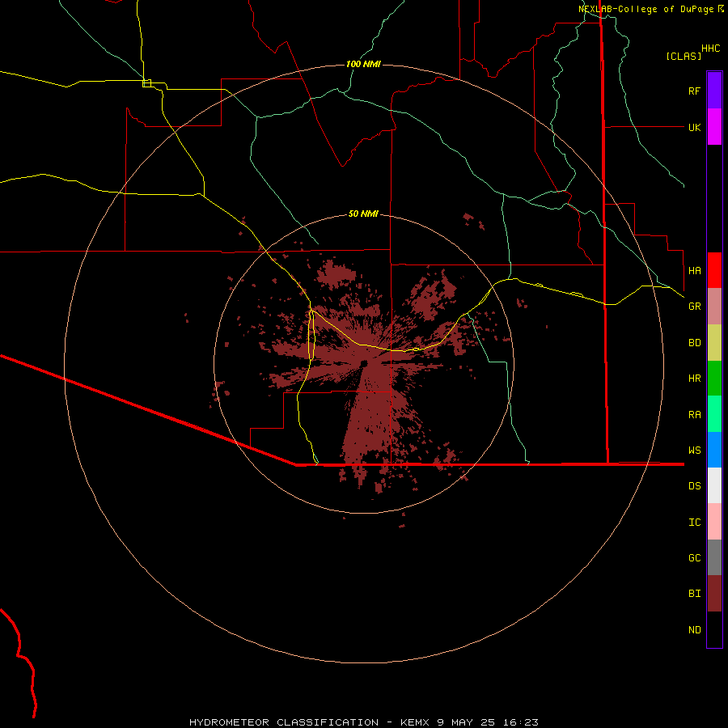Click the GC legend label
The image size is (728, 728).
pos(694,557)
